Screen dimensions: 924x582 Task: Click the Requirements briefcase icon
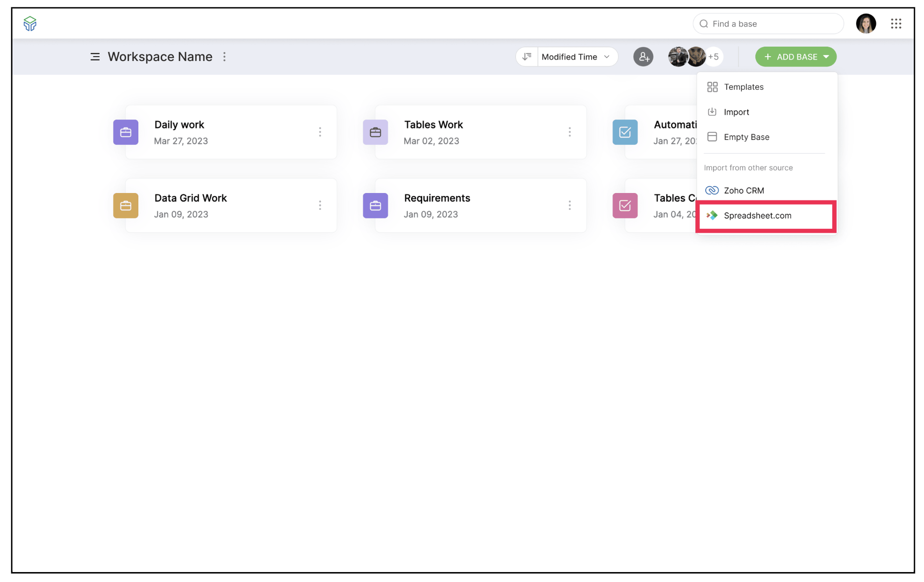(x=375, y=205)
